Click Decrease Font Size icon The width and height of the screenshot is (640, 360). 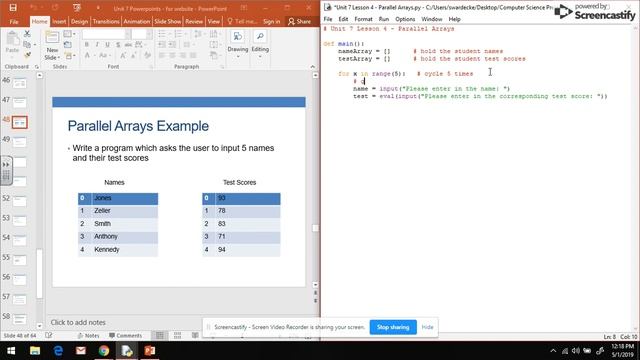[x=134, y=55]
